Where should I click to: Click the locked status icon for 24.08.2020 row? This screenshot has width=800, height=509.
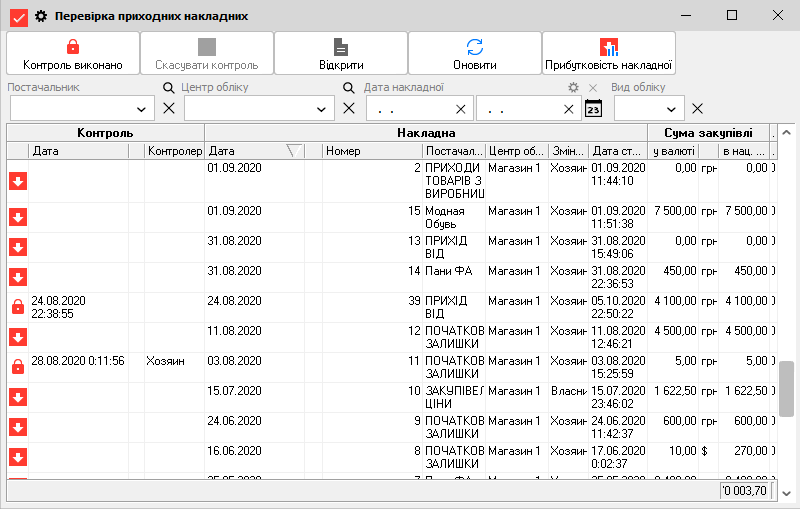tap(18, 307)
